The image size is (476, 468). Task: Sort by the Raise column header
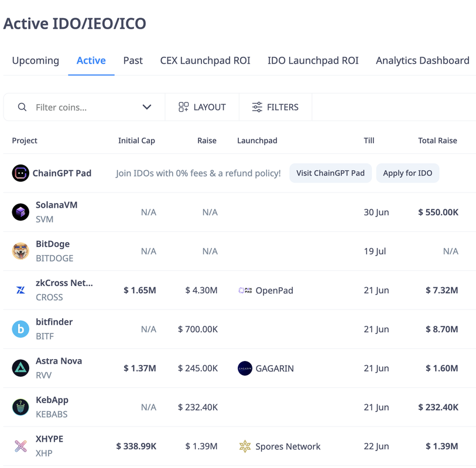[207, 140]
